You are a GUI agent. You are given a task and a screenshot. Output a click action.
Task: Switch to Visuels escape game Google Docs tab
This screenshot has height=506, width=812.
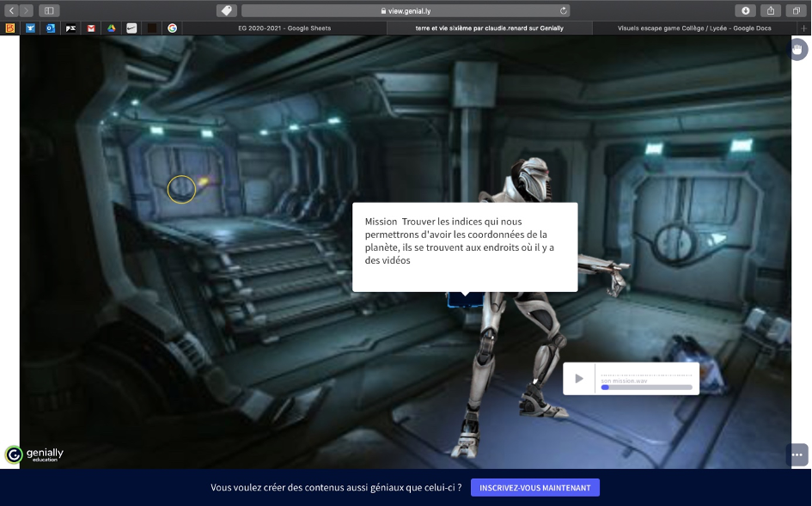694,28
